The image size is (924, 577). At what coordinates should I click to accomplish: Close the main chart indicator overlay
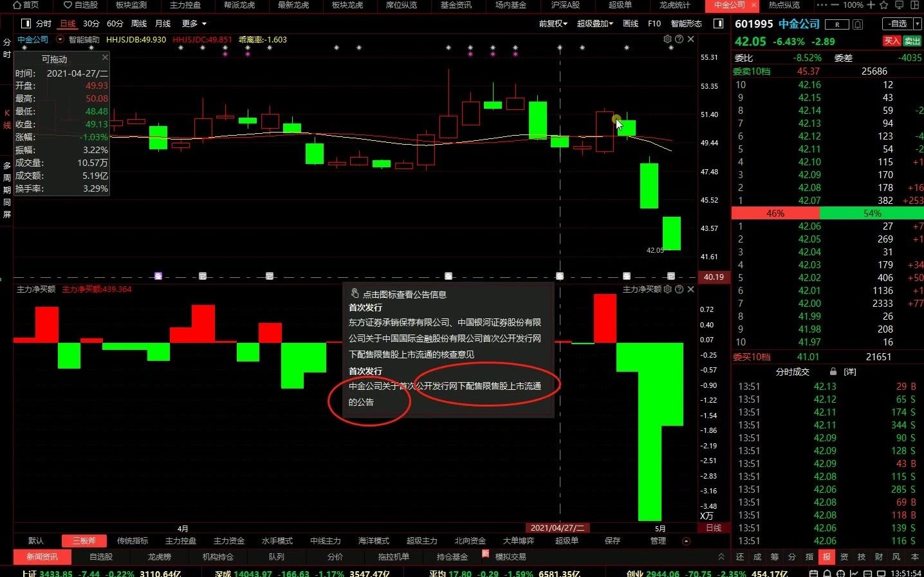pos(690,39)
